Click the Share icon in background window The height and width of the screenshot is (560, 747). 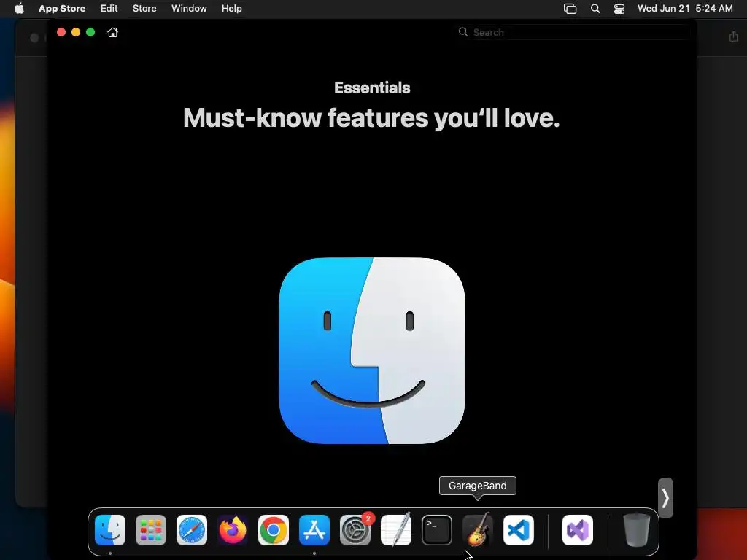tap(733, 36)
